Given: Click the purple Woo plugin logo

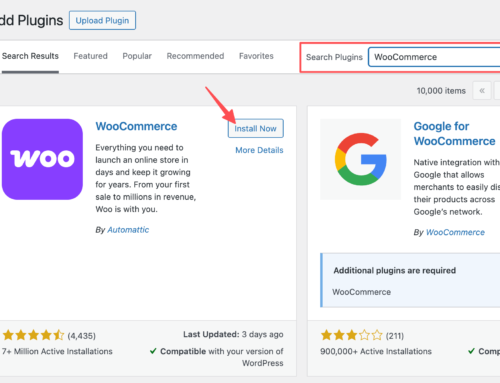Looking at the screenshot, I should pos(42,159).
